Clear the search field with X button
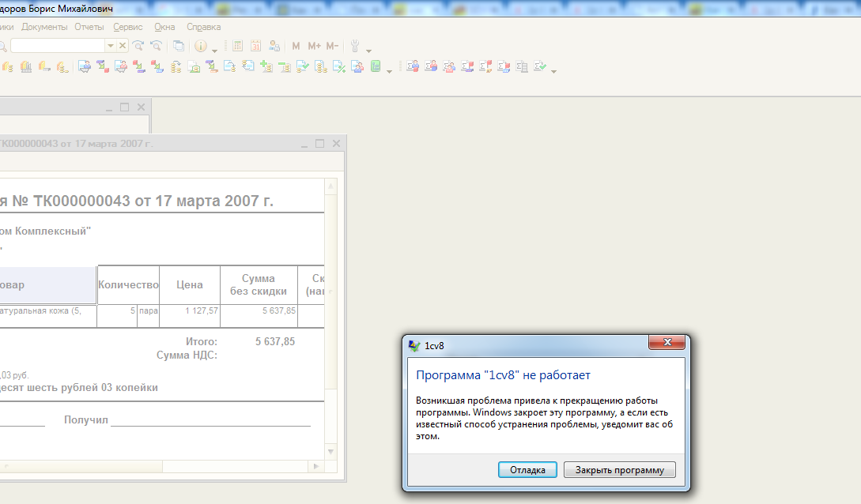Viewport: 861px width, 504px height. pos(123,46)
